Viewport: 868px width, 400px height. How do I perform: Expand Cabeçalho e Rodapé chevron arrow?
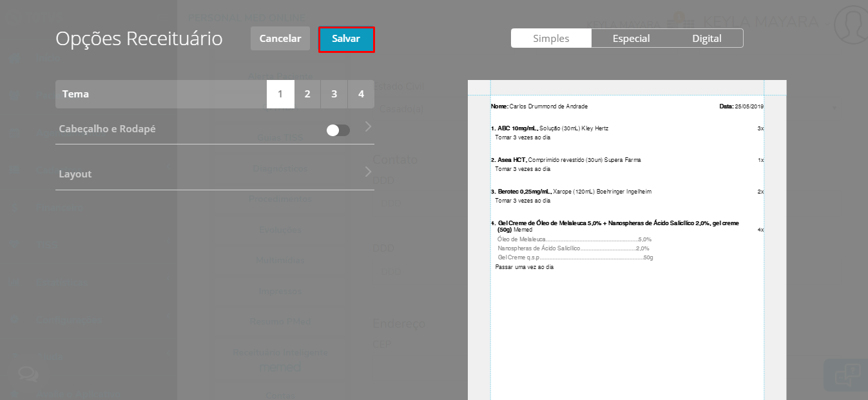click(x=368, y=126)
